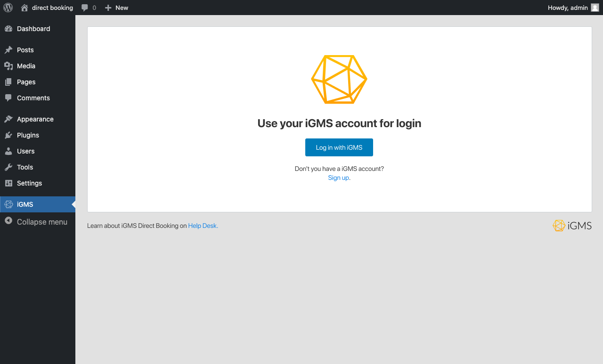This screenshot has height=364, width=603.
Task: Click the home icon beside direct booking
Action: [x=24, y=8]
